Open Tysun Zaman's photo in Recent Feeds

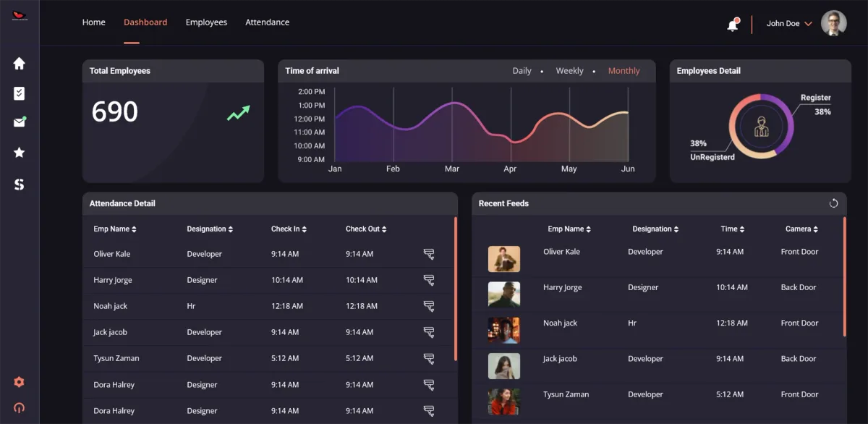pos(504,402)
